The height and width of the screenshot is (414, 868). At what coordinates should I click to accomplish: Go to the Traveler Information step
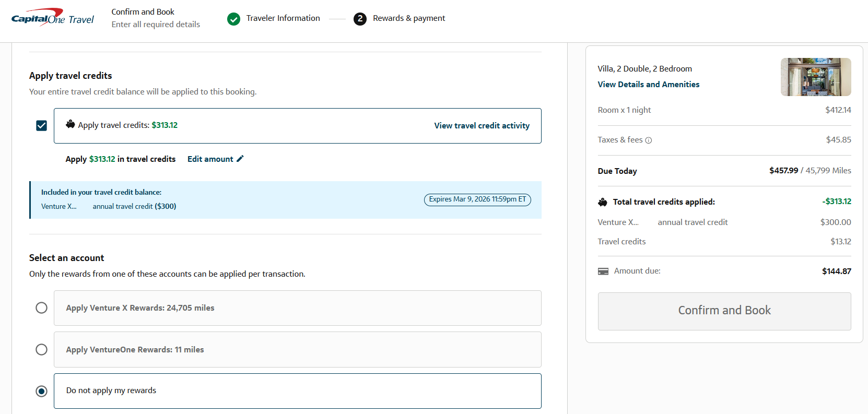(x=283, y=18)
